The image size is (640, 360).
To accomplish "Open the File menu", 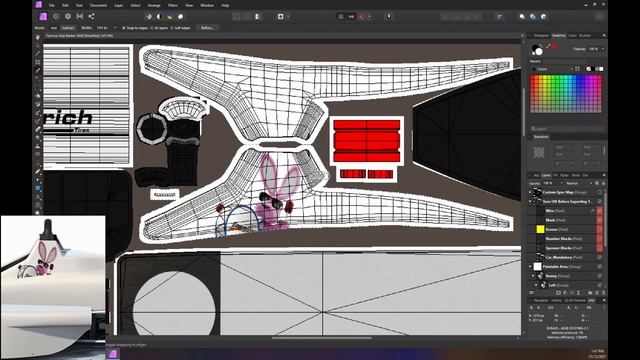I will coord(51,5).
